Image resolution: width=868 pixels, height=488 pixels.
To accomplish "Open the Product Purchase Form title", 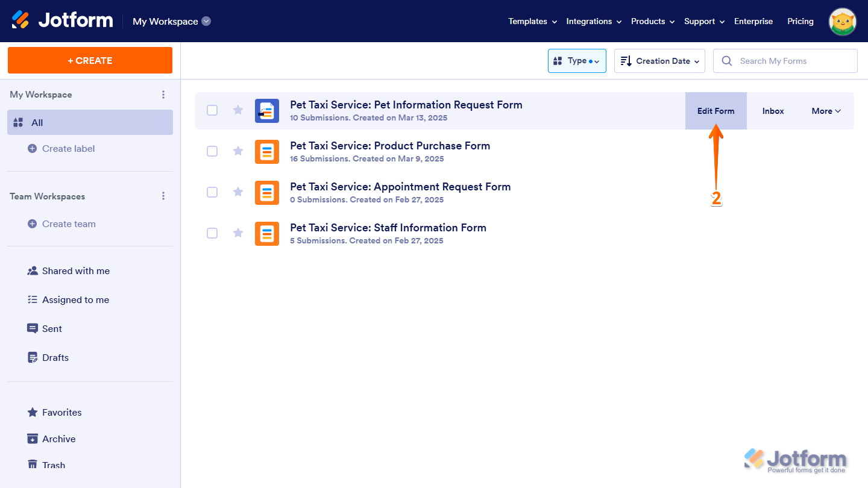I will coord(390,146).
